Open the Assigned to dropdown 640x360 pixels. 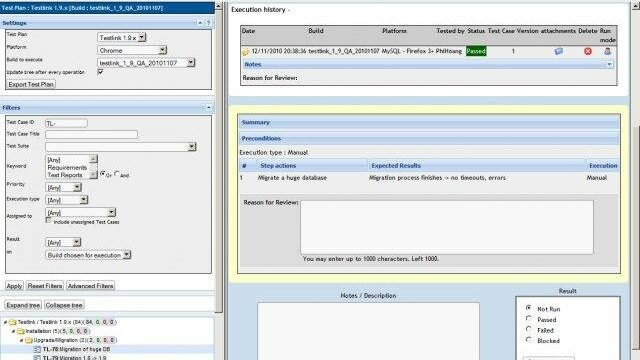[80, 212]
